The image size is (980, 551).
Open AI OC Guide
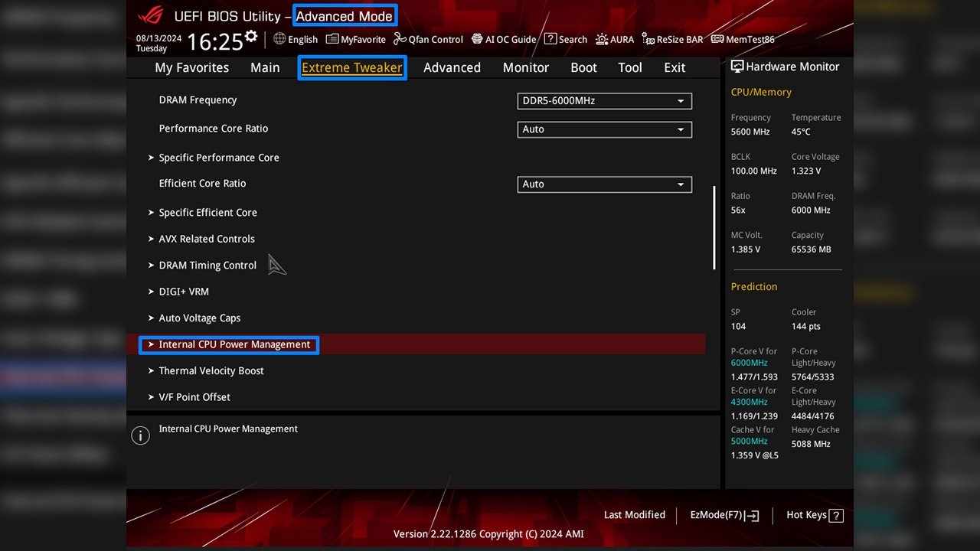[504, 39]
